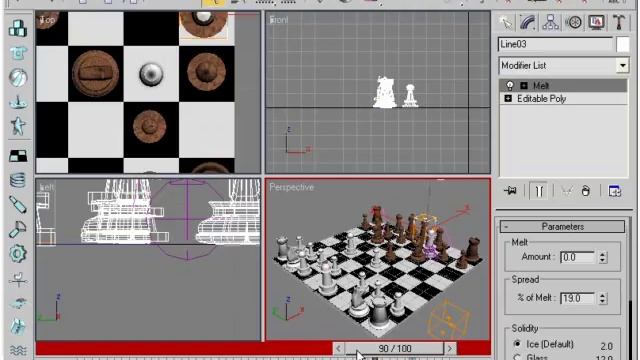Click the % of Melt spinner arrows
Image resolution: width=640 pixels, height=360 pixels.
(x=602, y=299)
